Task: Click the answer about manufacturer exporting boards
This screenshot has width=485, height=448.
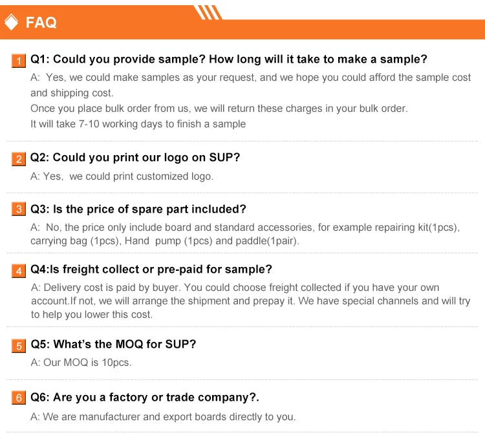Action: point(163,416)
